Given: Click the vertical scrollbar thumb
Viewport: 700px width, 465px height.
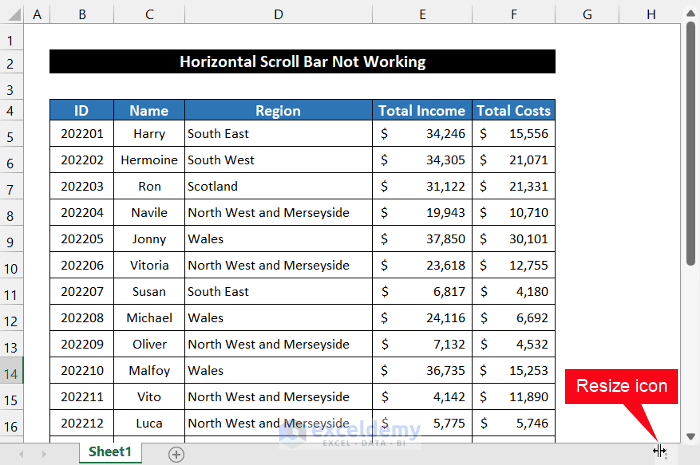Looking at the screenshot, I should pyautogui.click(x=691, y=144).
